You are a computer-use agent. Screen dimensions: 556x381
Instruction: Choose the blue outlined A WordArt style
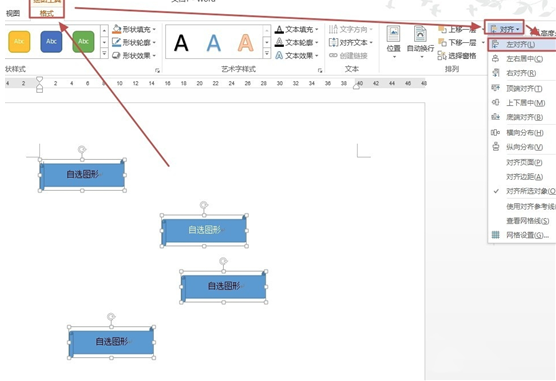[213, 43]
